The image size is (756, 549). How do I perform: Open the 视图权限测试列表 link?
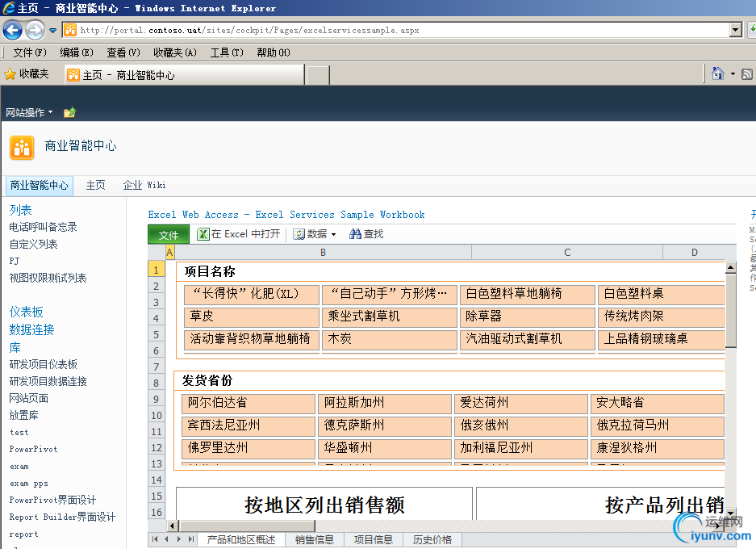tap(48, 278)
